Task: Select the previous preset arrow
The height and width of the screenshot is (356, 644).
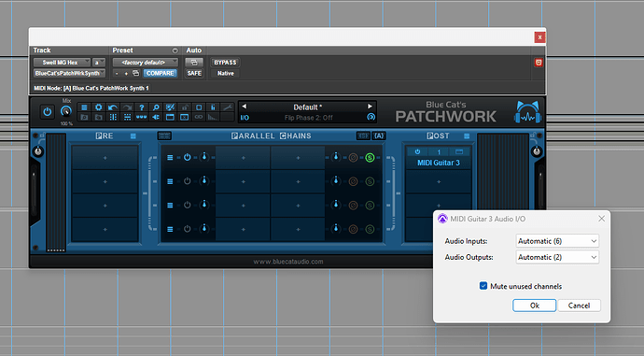Action: (x=245, y=107)
